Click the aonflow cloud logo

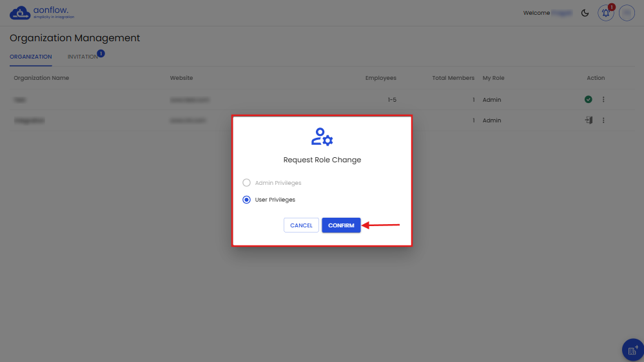point(21,13)
